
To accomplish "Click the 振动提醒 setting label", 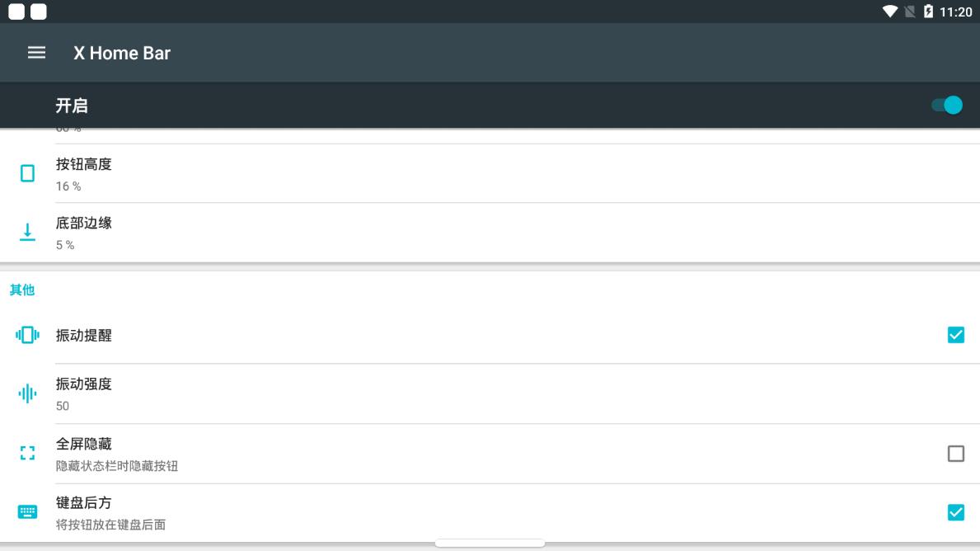I will point(84,336).
